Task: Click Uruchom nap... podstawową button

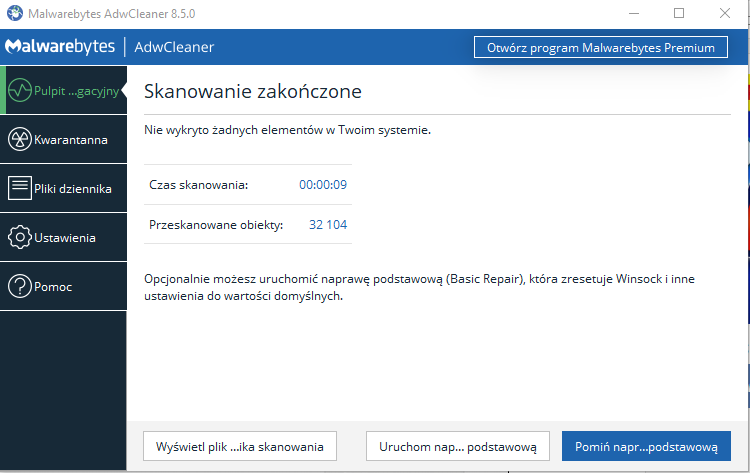Action: click(458, 446)
